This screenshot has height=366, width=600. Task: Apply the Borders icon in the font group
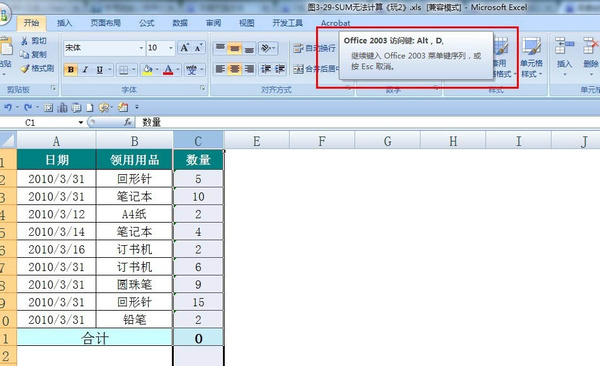click(x=124, y=70)
